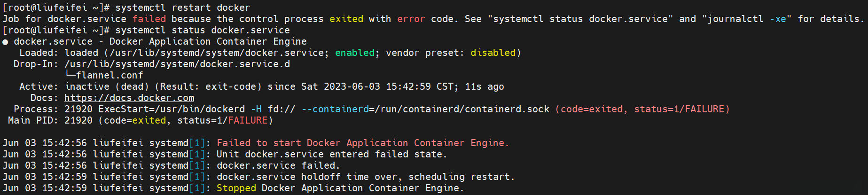The image size is (868, 195).
Task: Click the yellow "Stopped" word in last log line
Action: point(236,188)
